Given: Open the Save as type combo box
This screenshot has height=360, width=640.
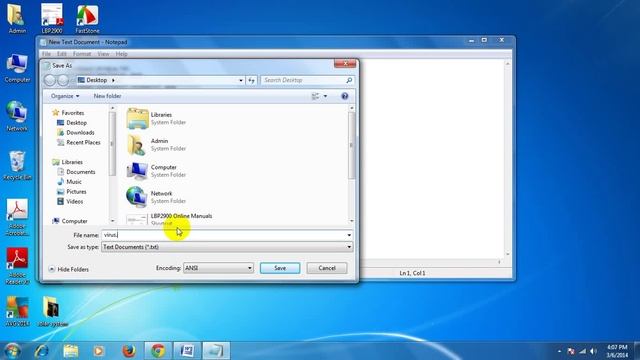Looking at the screenshot, I should point(227,247).
